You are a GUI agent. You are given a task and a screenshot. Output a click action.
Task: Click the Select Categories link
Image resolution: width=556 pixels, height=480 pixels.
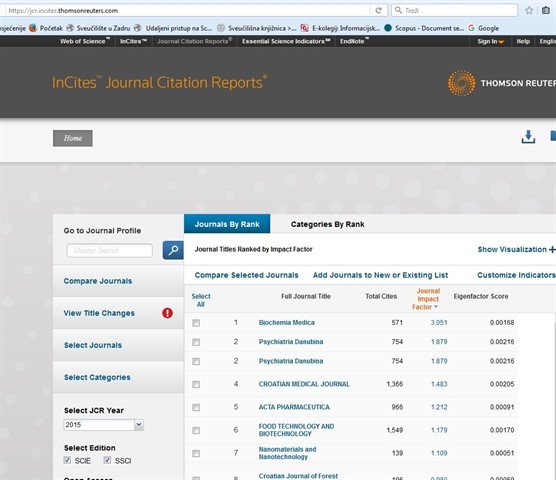coord(97,377)
